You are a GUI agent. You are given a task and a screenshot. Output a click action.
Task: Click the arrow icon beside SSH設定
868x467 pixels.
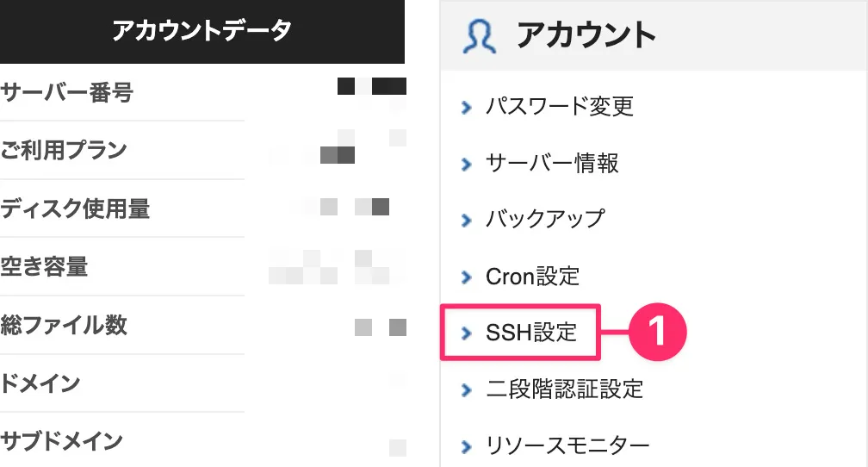click(x=467, y=333)
